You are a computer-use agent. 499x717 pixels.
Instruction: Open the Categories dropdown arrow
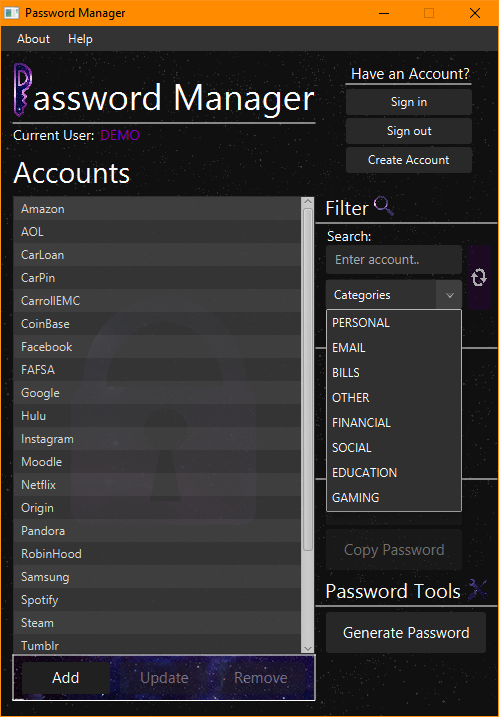[x=449, y=295]
